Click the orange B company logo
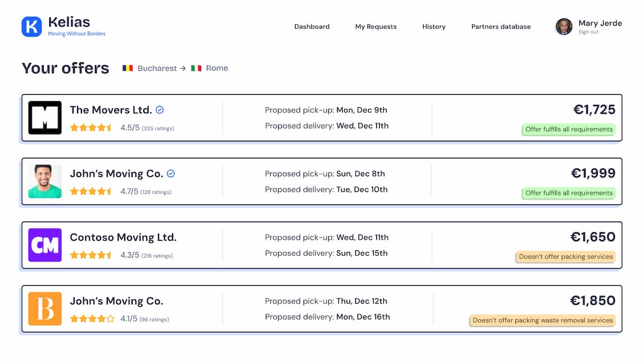 tap(45, 309)
